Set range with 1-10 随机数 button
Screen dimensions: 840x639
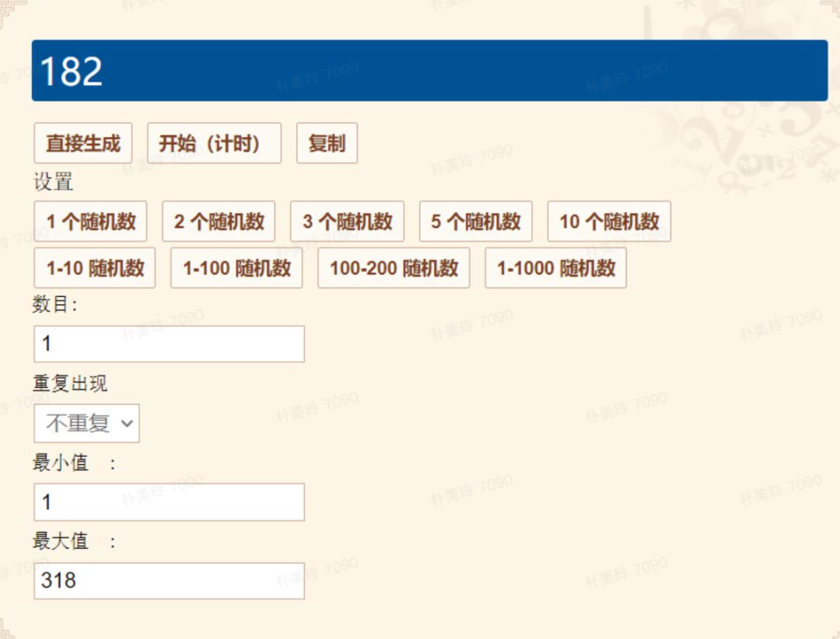pos(95,268)
